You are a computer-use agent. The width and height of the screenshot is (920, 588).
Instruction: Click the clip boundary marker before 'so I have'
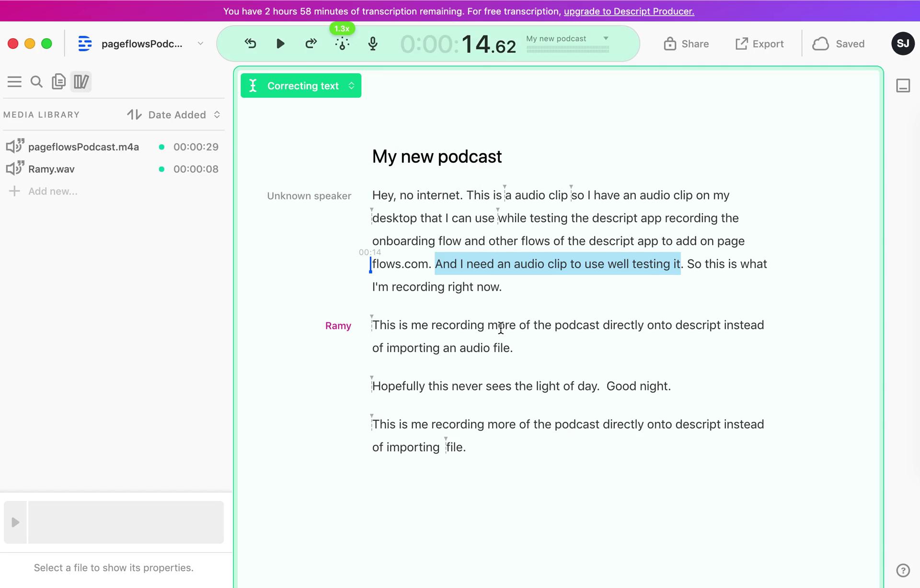click(571, 193)
